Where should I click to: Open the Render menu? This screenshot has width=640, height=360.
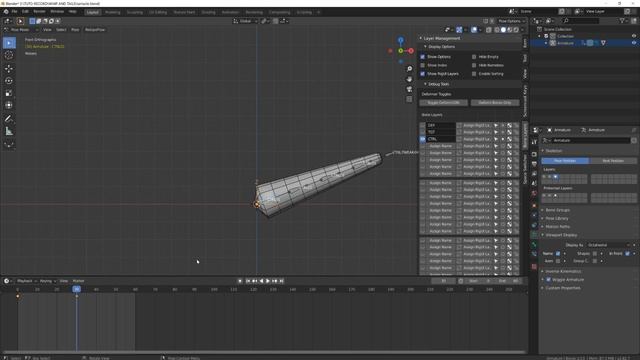coord(39,11)
